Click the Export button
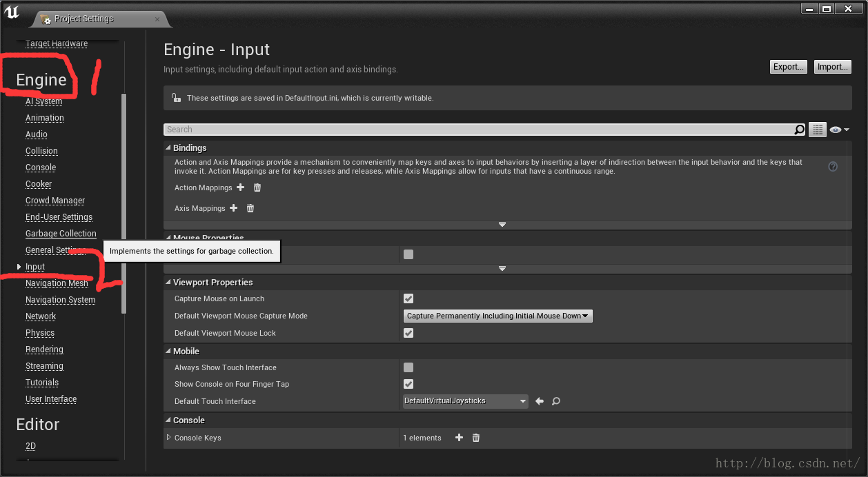This screenshot has width=868, height=477. point(788,67)
